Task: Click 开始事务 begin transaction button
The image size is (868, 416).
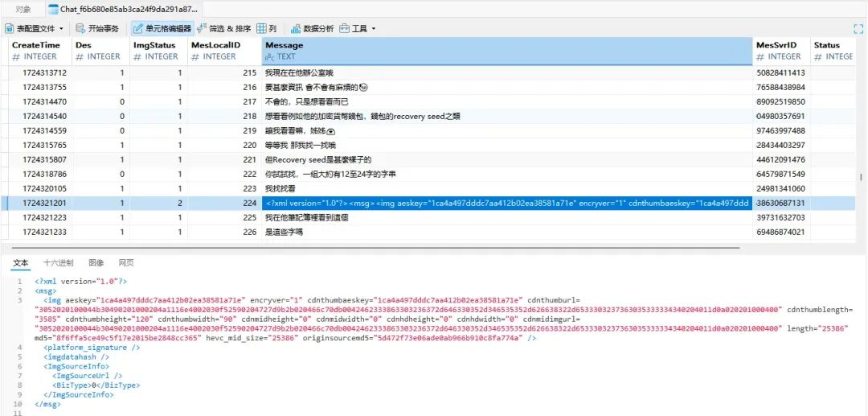Action: 98,28
